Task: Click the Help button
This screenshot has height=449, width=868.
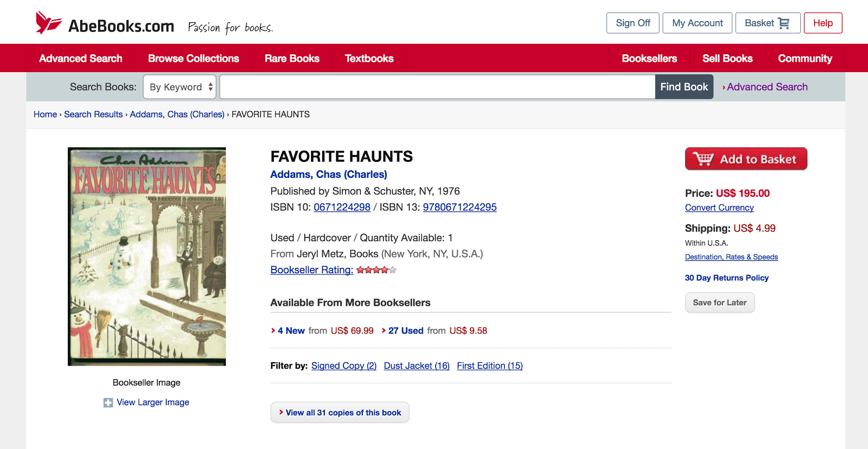Action: click(822, 23)
